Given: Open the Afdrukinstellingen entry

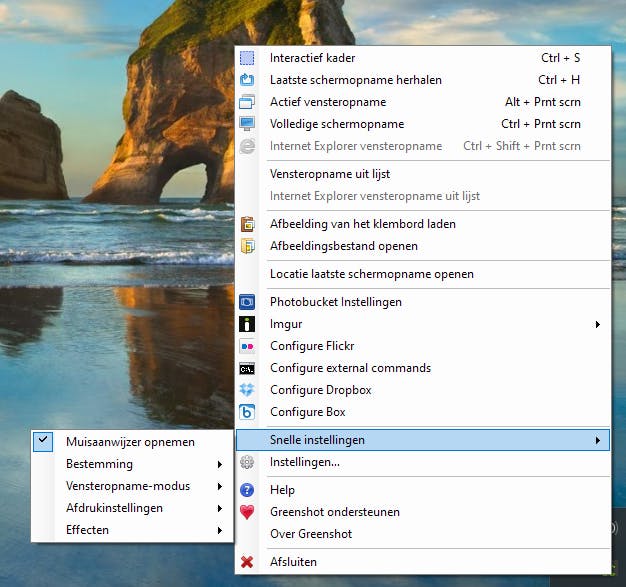Looking at the screenshot, I should [x=132, y=508].
